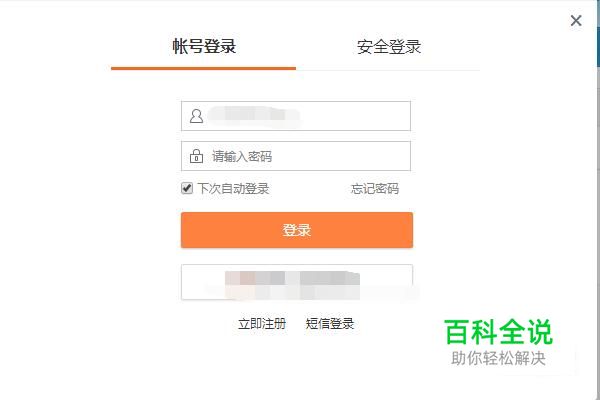The width and height of the screenshot is (600, 400).
Task: Click the blurred button below 登录
Action: click(x=297, y=282)
